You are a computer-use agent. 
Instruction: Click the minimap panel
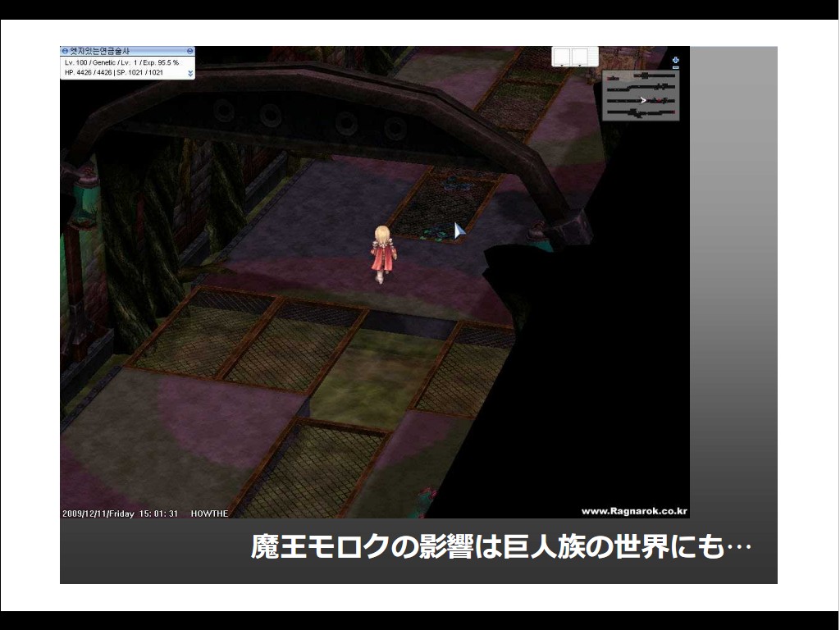(x=641, y=95)
